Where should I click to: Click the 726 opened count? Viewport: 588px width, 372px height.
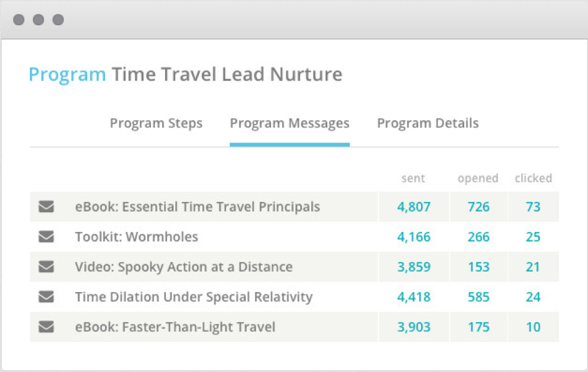click(479, 207)
